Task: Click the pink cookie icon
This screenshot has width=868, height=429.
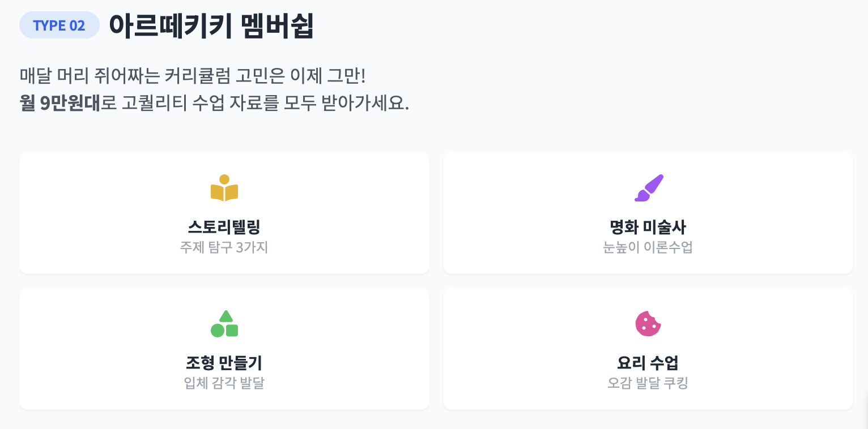Action: pyautogui.click(x=648, y=324)
